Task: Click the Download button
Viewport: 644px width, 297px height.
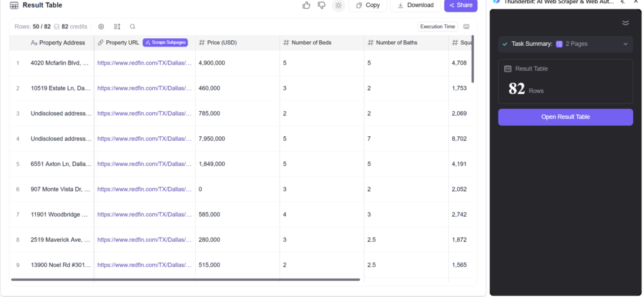Action: (416, 5)
